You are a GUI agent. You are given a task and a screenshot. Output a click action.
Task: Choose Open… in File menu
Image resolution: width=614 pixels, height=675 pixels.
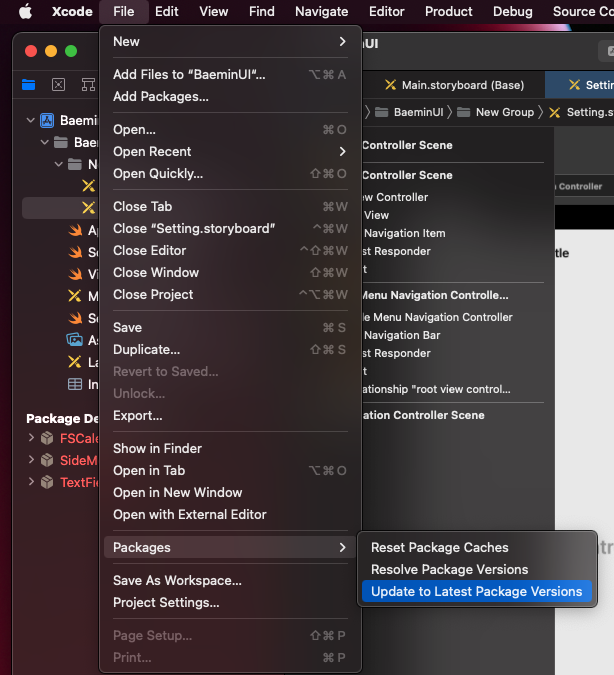(x=230, y=130)
